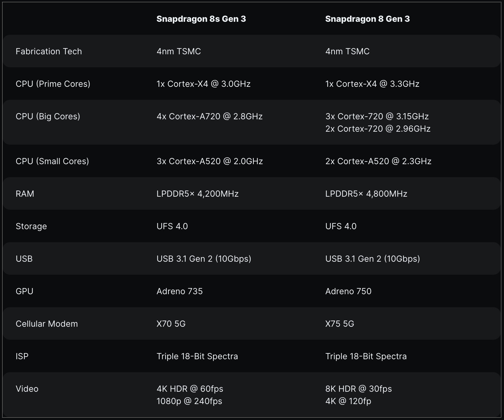Click the 1080p @ 240fps text

click(x=189, y=401)
